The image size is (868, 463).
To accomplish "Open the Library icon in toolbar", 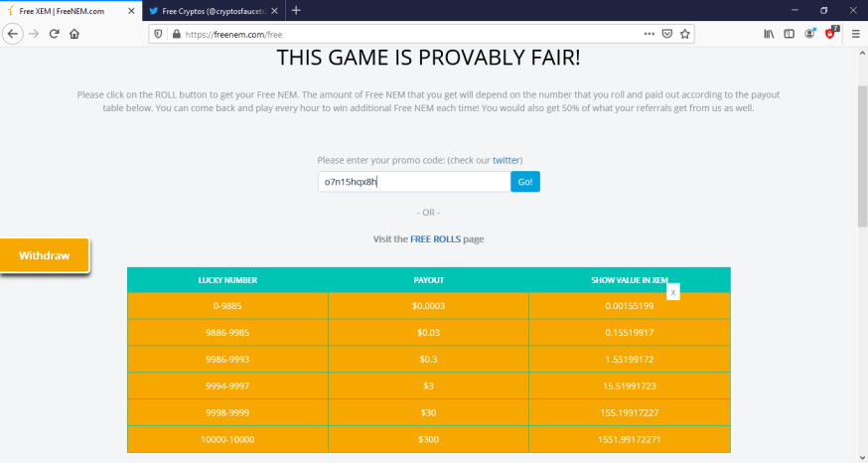I will [x=769, y=34].
